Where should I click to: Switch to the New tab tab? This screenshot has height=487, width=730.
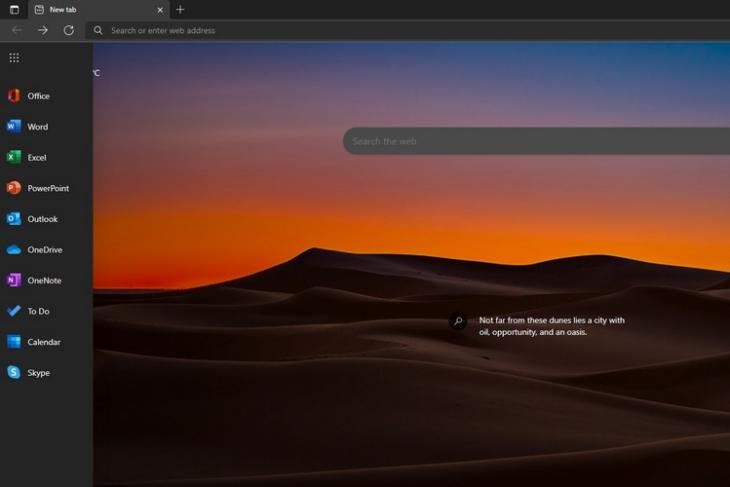click(95, 10)
